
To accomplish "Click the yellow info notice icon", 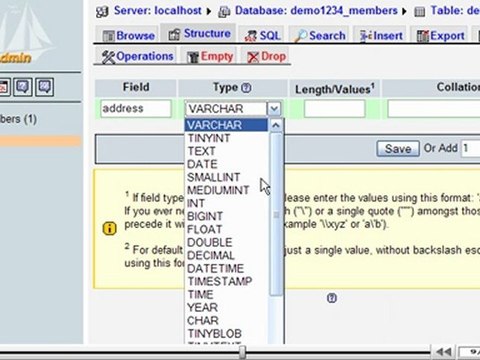I will (109, 229).
